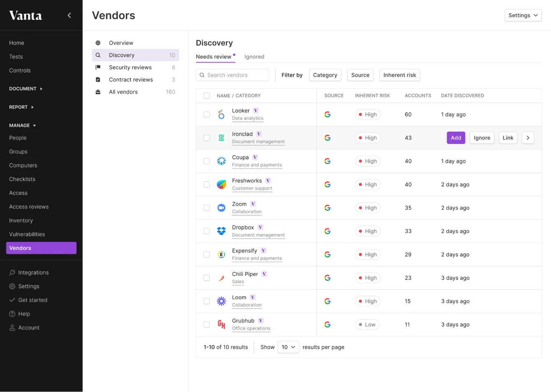Focus the Search vendors field
Viewport: 551px width, 392px height.
pyautogui.click(x=233, y=75)
